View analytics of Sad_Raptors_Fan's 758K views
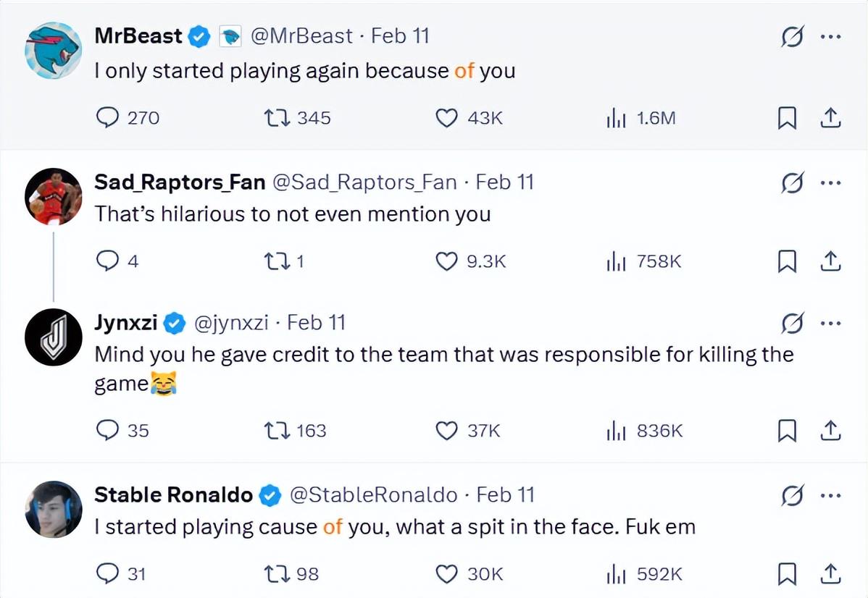This screenshot has height=598, width=868. (x=615, y=261)
